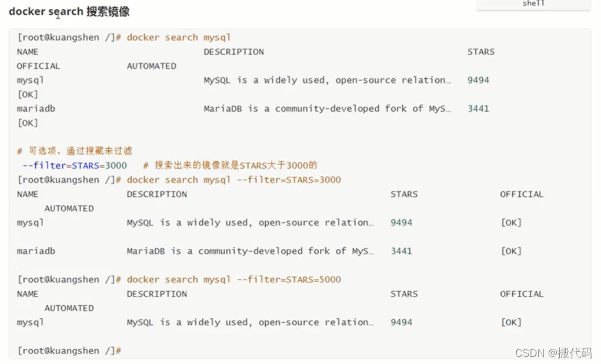This screenshot has width=601, height=364.
Task: Click the mysql name in the unfiltered search output
Action: tap(30, 81)
